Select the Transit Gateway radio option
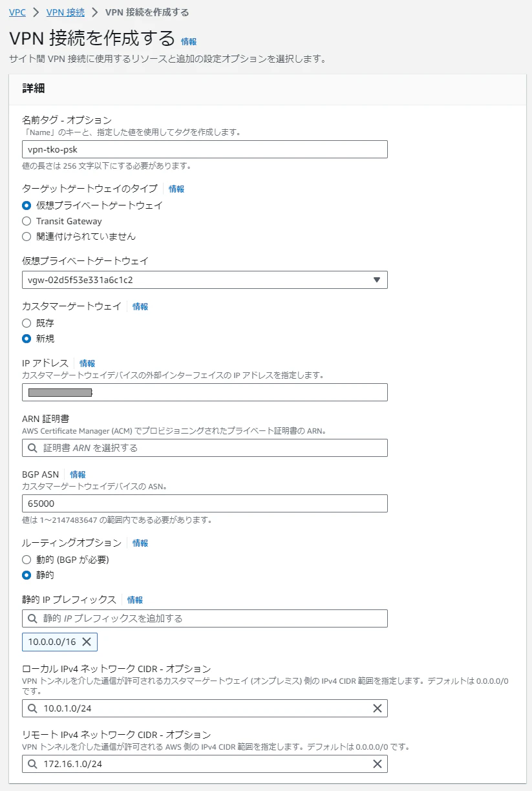This screenshot has height=791, width=532. click(x=27, y=221)
